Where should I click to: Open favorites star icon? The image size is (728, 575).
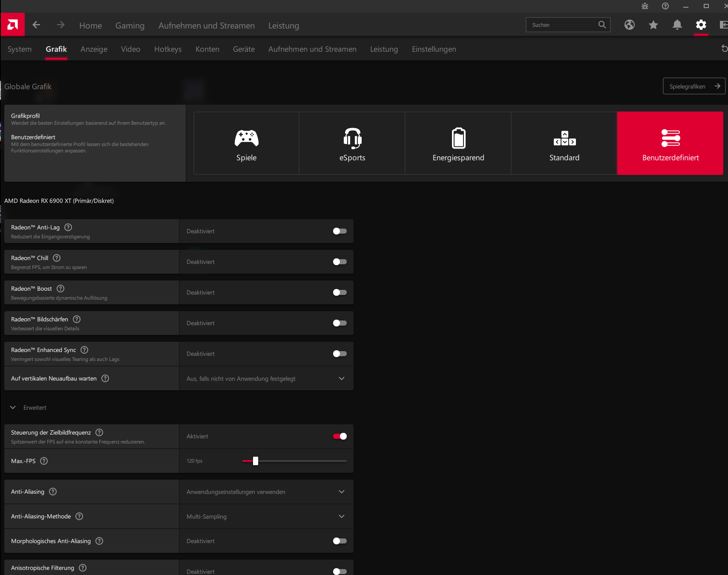653,25
